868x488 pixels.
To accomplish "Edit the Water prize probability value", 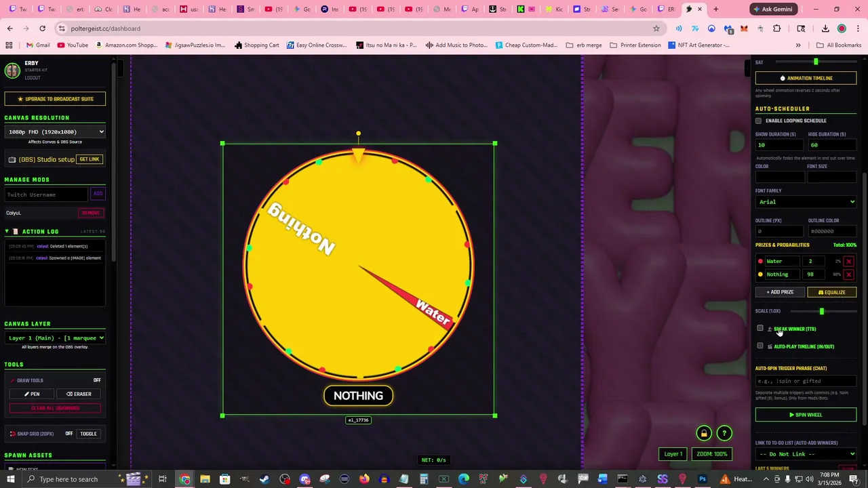I will pyautogui.click(x=814, y=261).
